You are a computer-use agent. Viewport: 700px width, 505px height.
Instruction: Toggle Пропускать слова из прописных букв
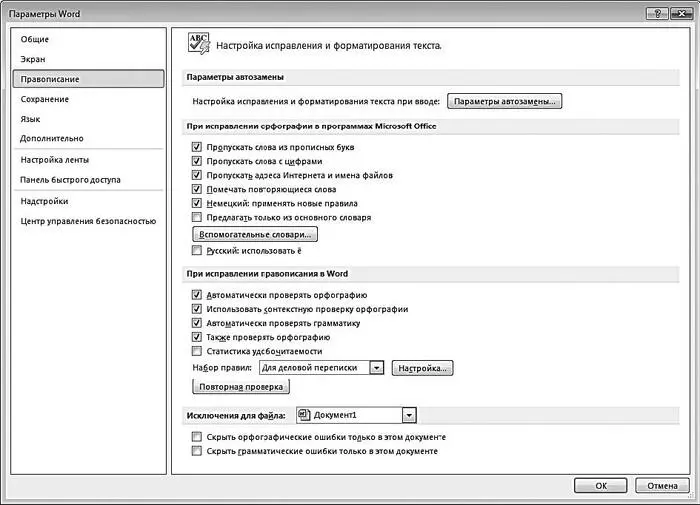pos(196,147)
